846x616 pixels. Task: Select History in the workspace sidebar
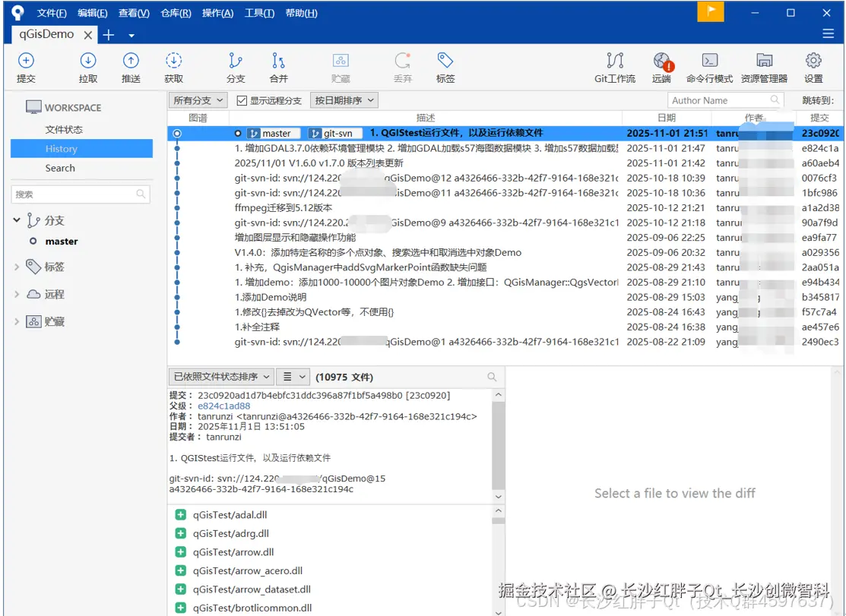point(81,149)
